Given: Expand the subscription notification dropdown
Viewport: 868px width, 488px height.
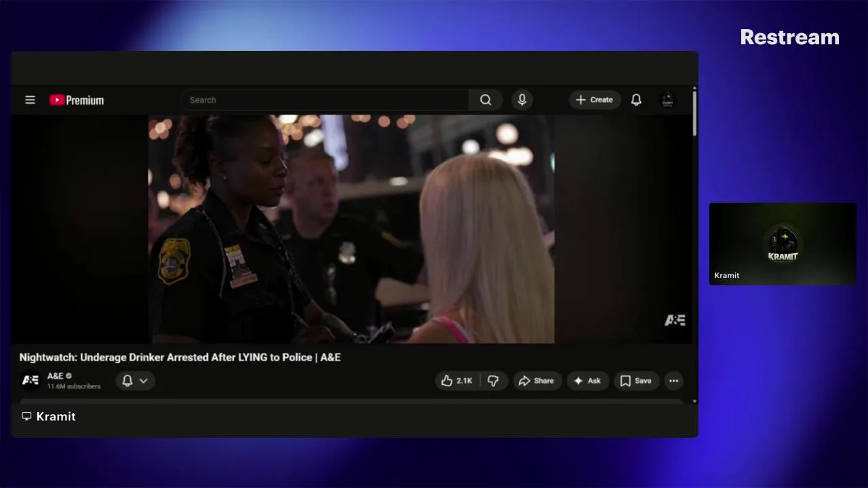Looking at the screenshot, I should click(x=135, y=381).
